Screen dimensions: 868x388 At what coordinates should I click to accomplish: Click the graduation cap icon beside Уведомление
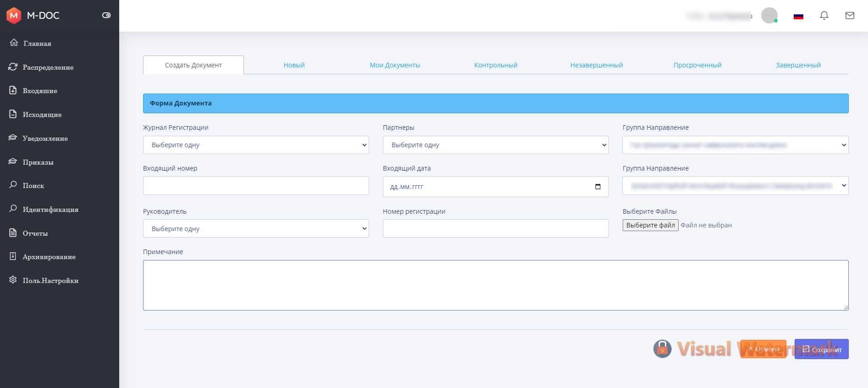pyautogui.click(x=13, y=138)
